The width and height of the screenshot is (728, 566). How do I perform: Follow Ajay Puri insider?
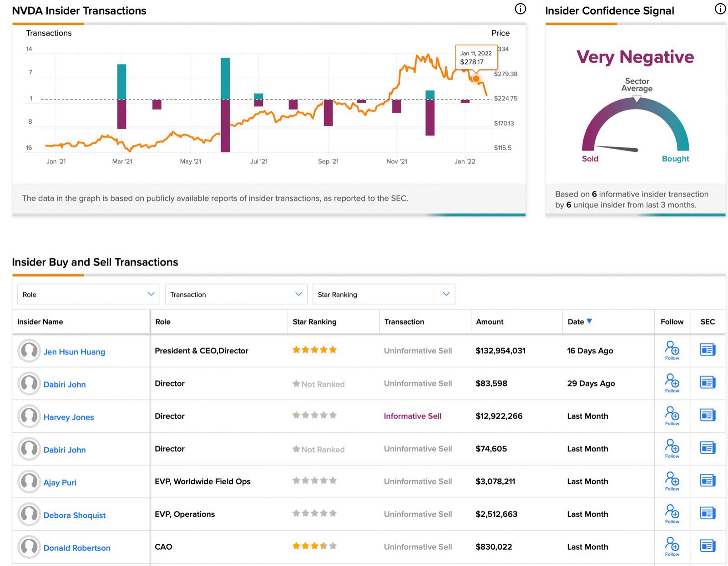(x=672, y=481)
